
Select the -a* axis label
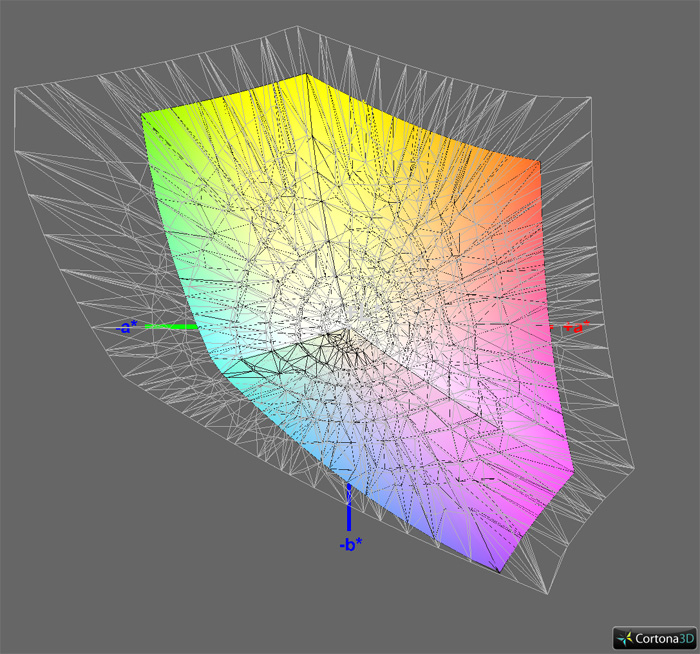tap(127, 327)
